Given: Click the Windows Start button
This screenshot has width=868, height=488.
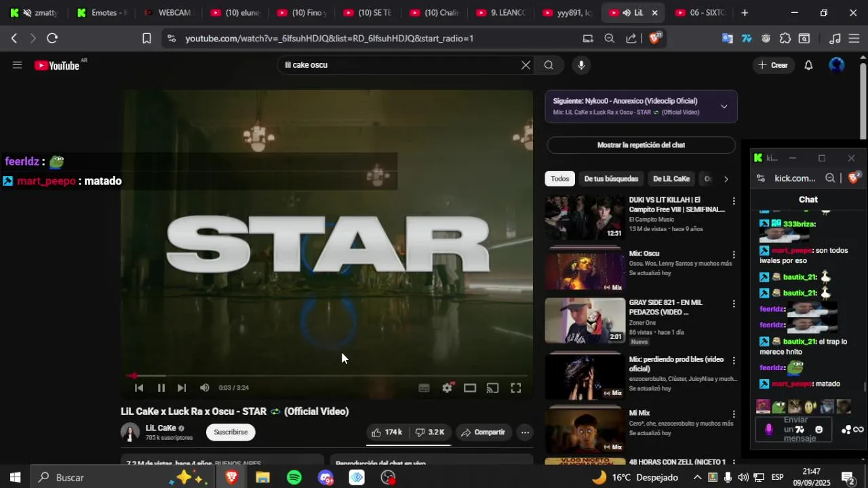Looking at the screenshot, I should [x=15, y=478].
